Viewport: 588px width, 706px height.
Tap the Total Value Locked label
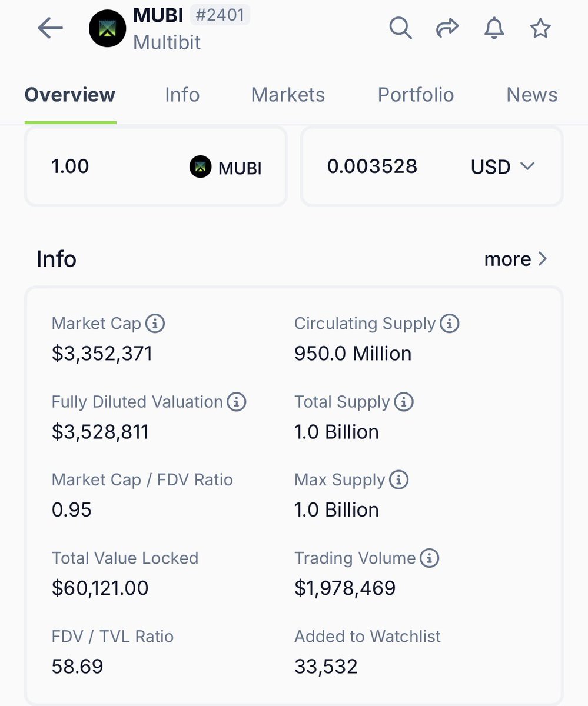point(125,558)
